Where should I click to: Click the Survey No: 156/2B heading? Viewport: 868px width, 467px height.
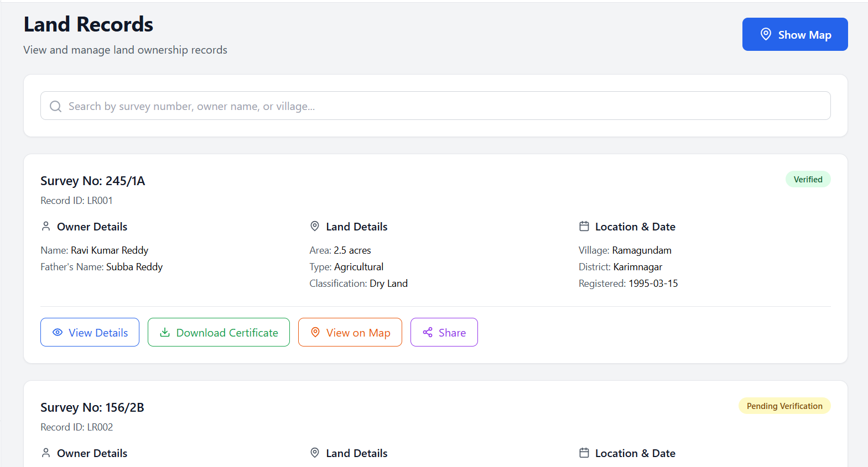coord(92,407)
